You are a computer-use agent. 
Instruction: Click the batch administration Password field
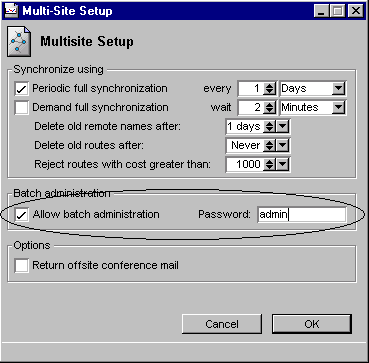tap(302, 214)
